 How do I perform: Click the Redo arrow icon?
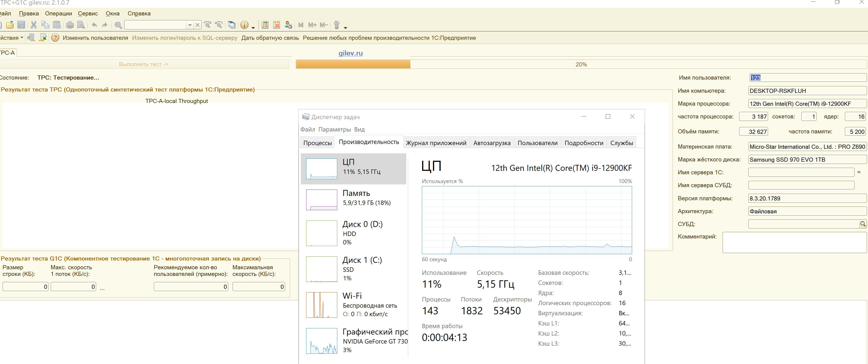105,25
